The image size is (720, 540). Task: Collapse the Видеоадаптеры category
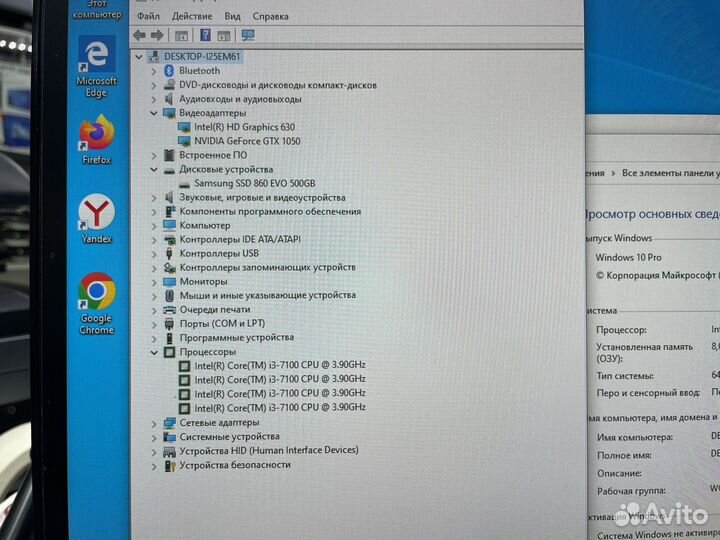(x=154, y=113)
